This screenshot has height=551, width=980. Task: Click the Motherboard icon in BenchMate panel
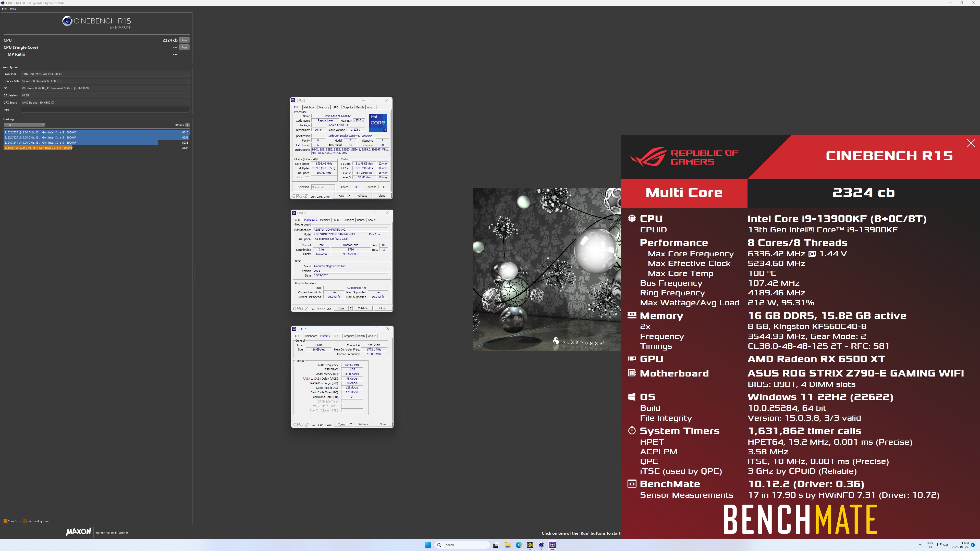tap(632, 373)
